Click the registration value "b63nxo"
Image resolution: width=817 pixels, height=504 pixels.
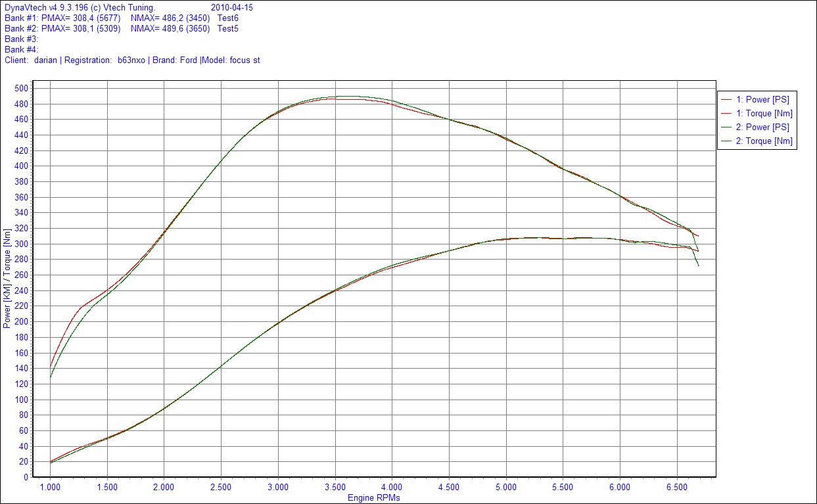coord(131,60)
